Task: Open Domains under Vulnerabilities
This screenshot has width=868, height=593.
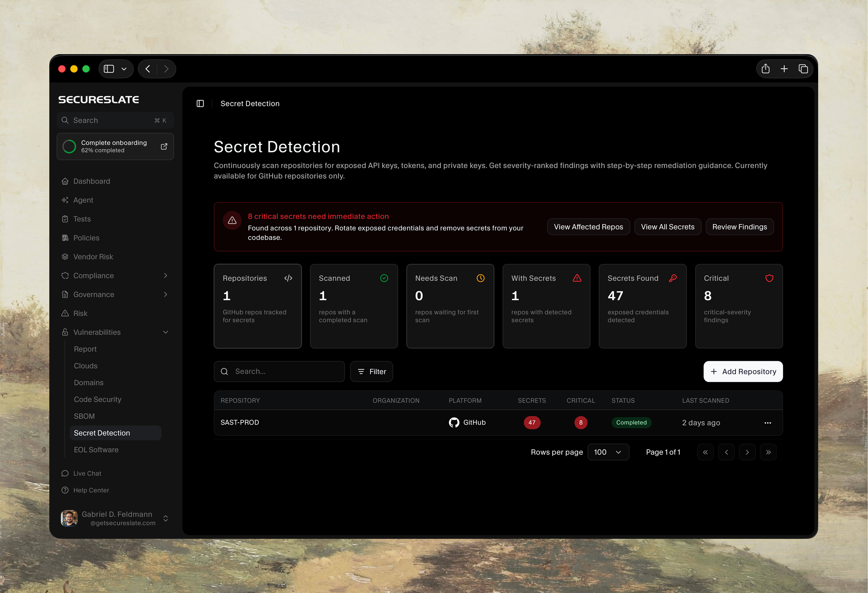Action: pos(88,383)
